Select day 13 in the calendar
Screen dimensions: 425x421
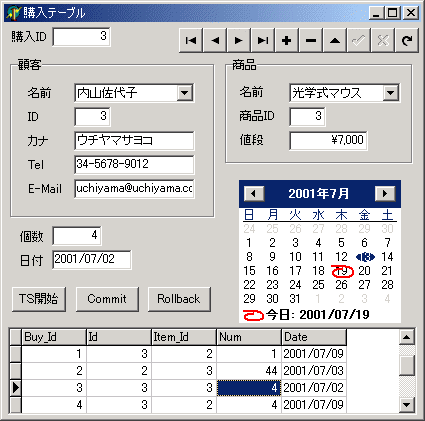click(365, 257)
